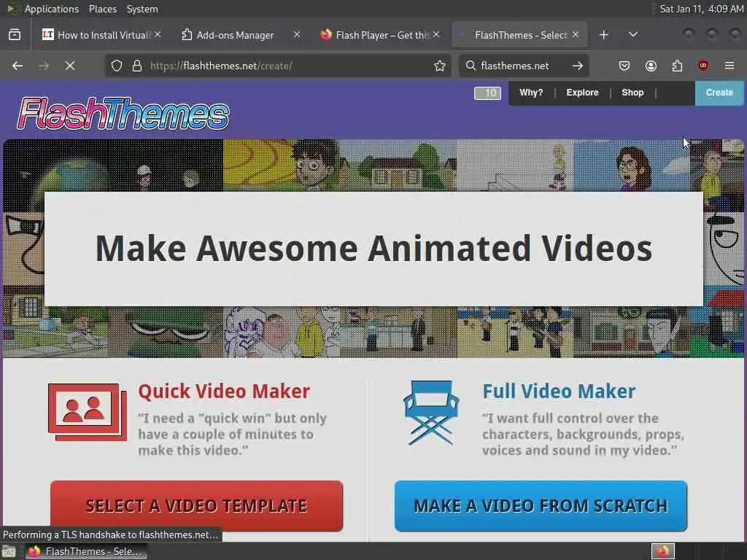
Task: Open the extensions puzzle icon
Action: click(677, 66)
